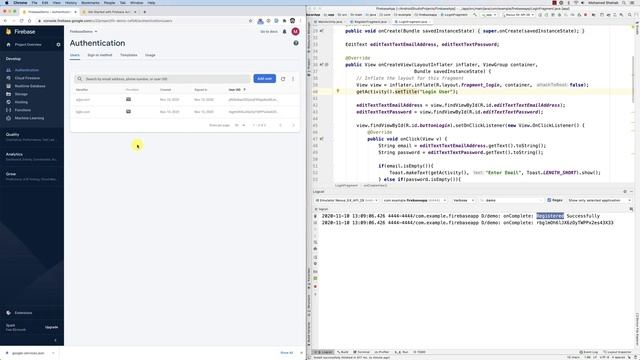Select the Users tab in Authentication
Screen dimensions: 640x360
click(75, 55)
